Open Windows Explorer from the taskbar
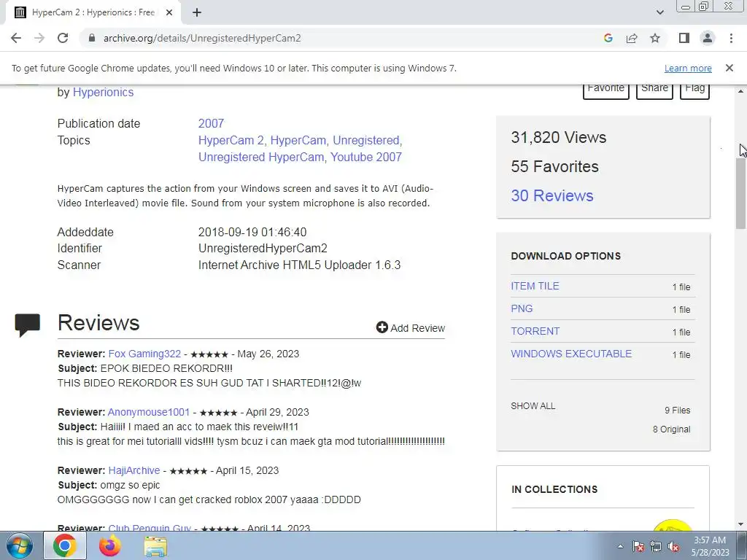The image size is (747, 560). pos(155,545)
